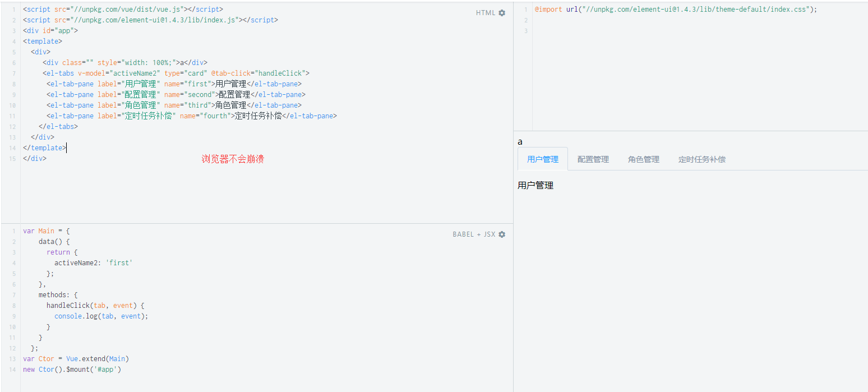Screen dimensions: 868x392
Task: Open BABEL + JSX panel settings gear
Action: [x=502, y=234]
